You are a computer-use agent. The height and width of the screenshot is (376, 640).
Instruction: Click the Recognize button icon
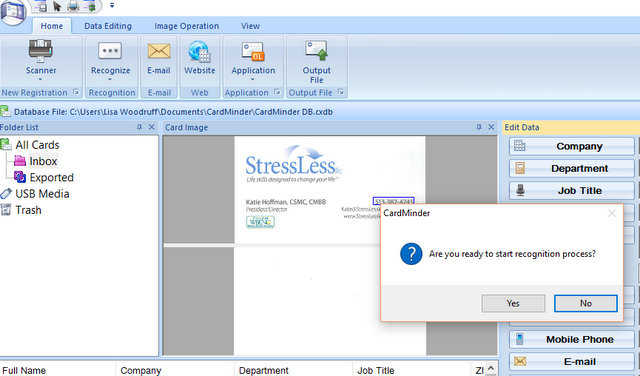click(110, 51)
